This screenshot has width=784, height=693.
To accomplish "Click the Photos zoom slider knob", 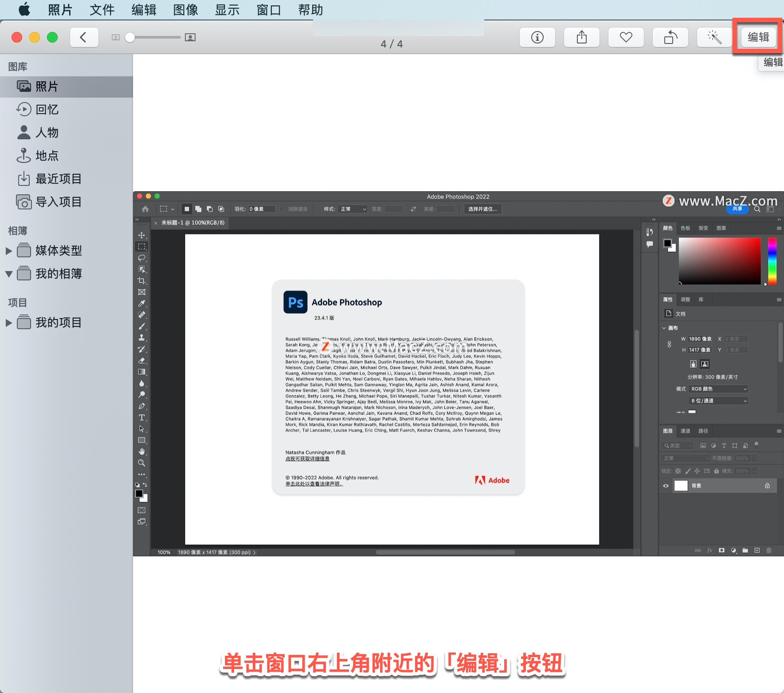I will point(130,37).
